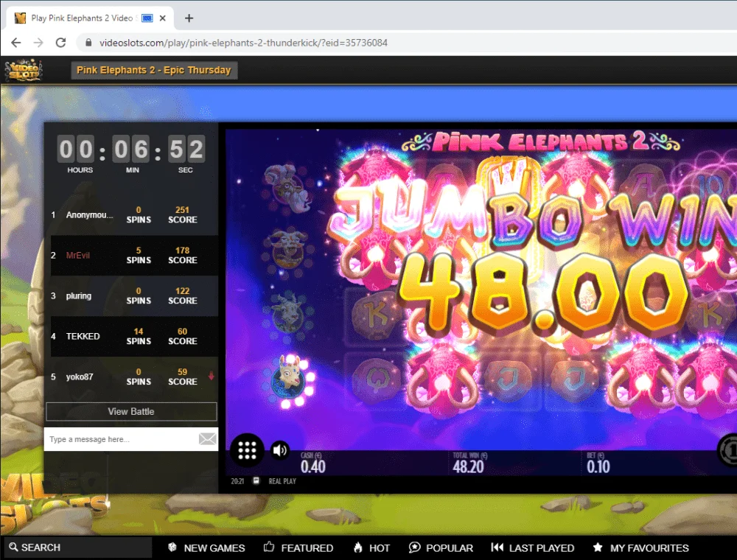Open the LAST PLAYED menu item
The height and width of the screenshot is (560, 737).
(x=533, y=547)
